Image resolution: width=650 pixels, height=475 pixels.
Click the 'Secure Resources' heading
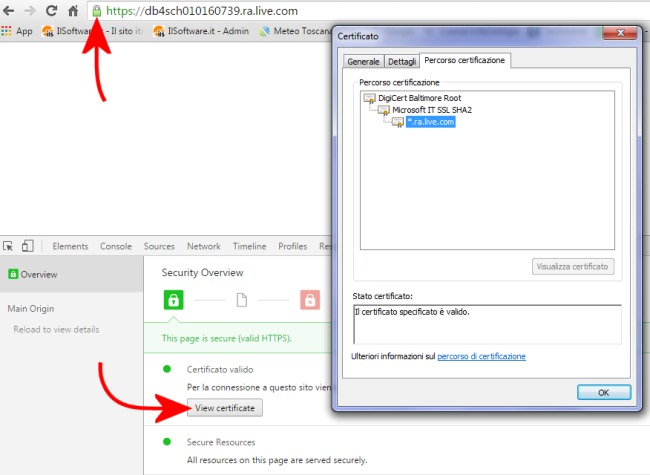pos(221,442)
